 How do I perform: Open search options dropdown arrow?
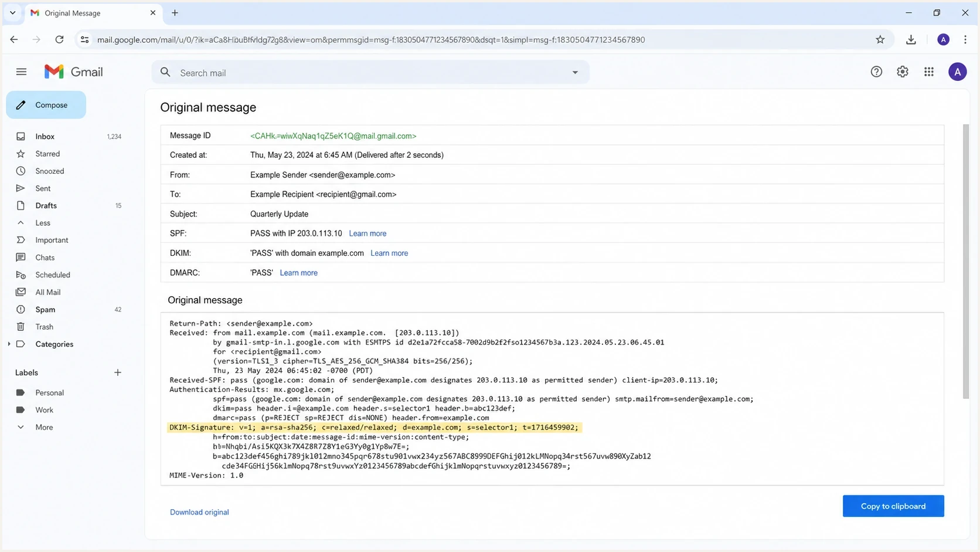(x=575, y=72)
